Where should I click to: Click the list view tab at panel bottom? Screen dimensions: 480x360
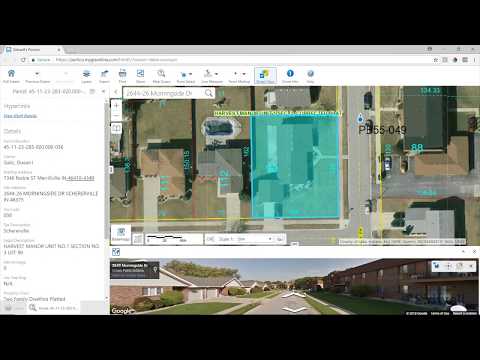14,308
